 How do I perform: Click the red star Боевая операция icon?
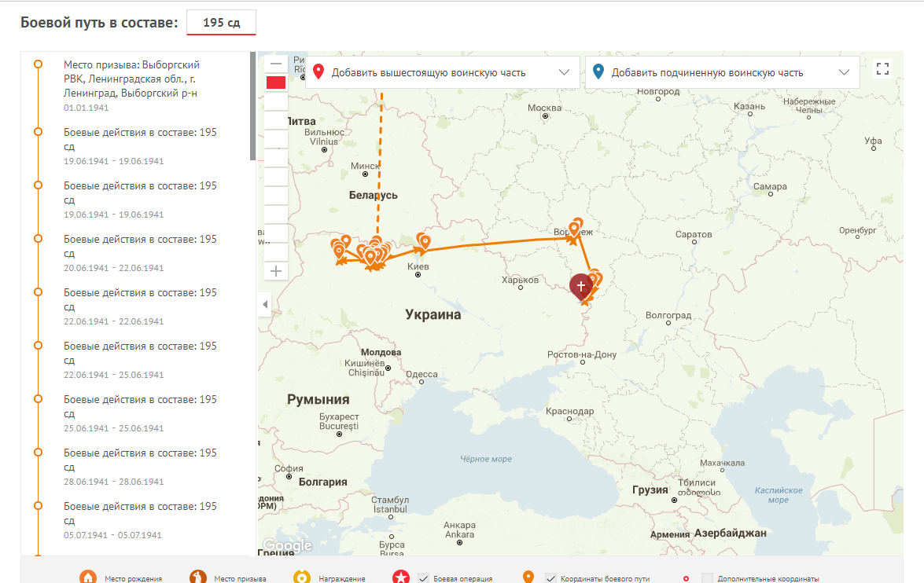(x=401, y=577)
